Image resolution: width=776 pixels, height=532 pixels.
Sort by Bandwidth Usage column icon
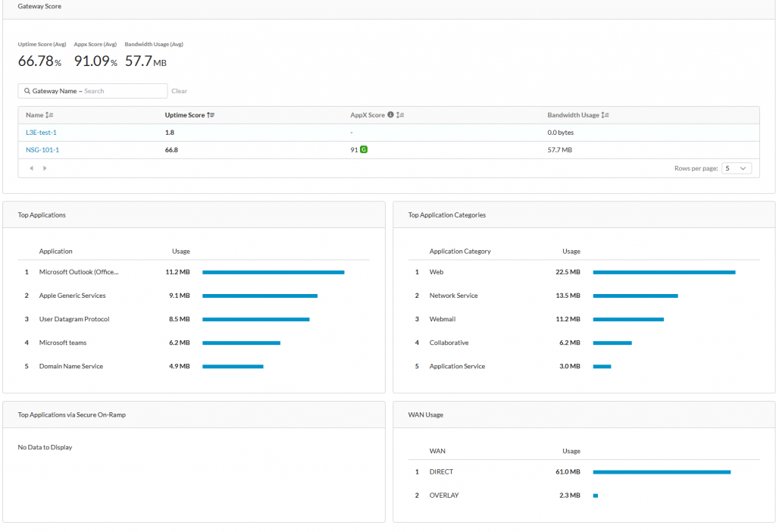pyautogui.click(x=605, y=115)
